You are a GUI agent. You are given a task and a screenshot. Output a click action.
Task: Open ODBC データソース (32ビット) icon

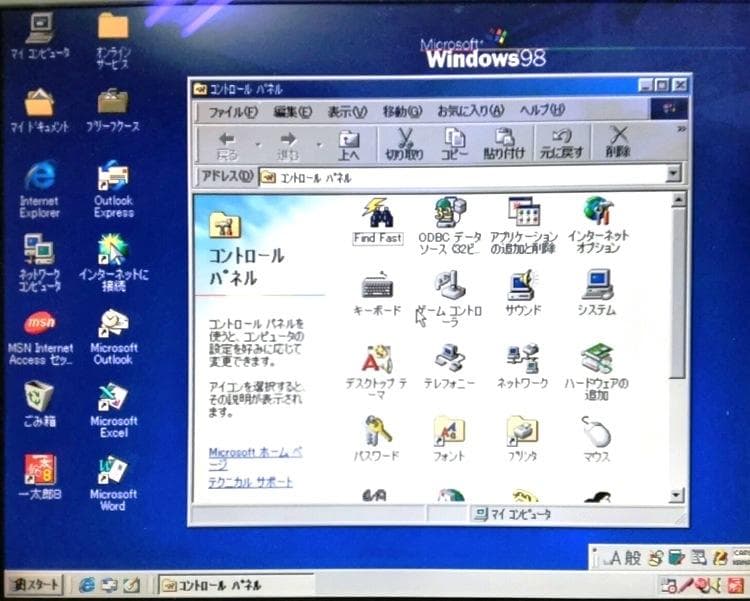click(450, 226)
